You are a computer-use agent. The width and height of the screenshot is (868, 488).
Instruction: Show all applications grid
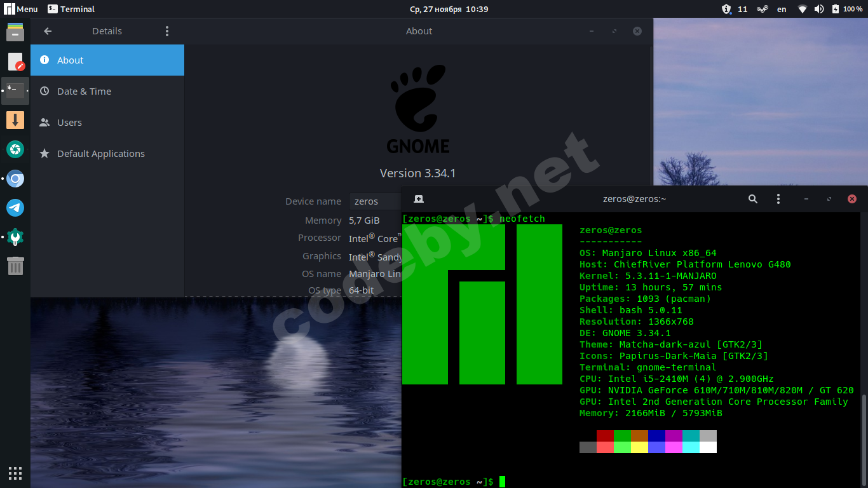point(15,473)
